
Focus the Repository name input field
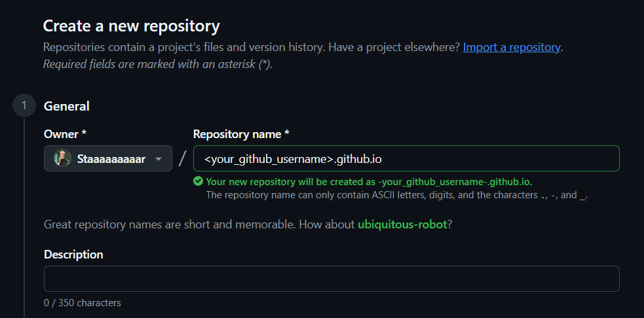[x=406, y=158]
